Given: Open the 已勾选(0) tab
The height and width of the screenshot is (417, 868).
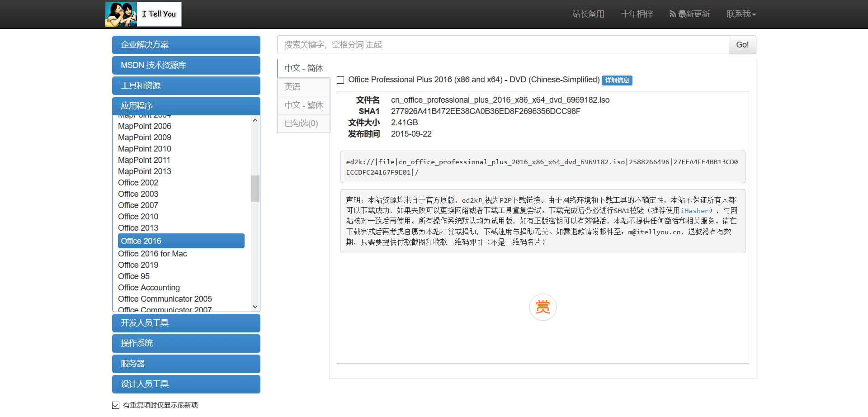Looking at the screenshot, I should point(304,123).
